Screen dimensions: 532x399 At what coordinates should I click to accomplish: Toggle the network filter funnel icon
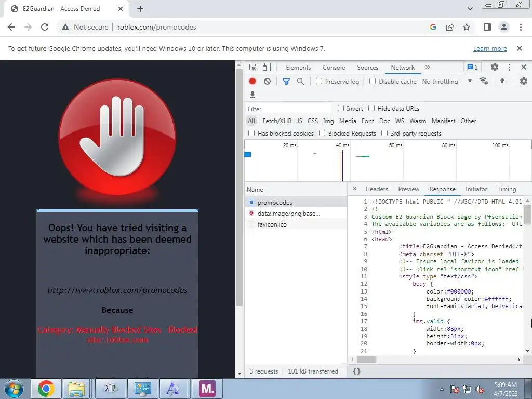pos(286,82)
